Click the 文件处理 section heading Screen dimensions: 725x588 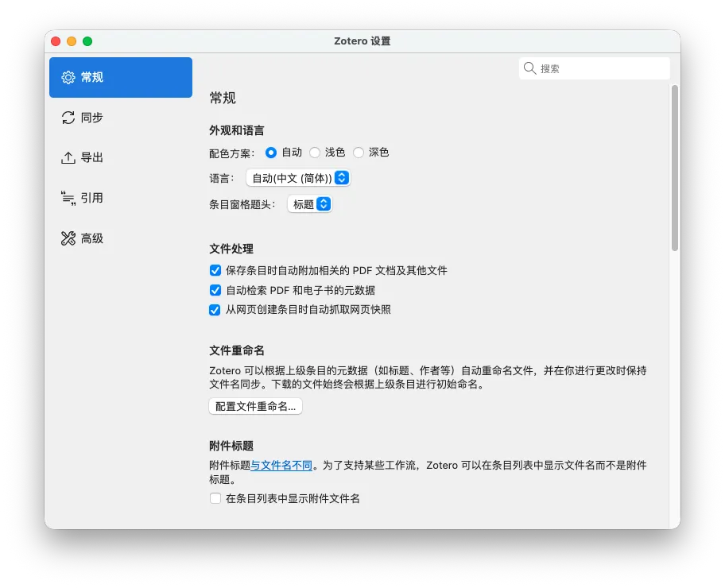[x=231, y=249]
